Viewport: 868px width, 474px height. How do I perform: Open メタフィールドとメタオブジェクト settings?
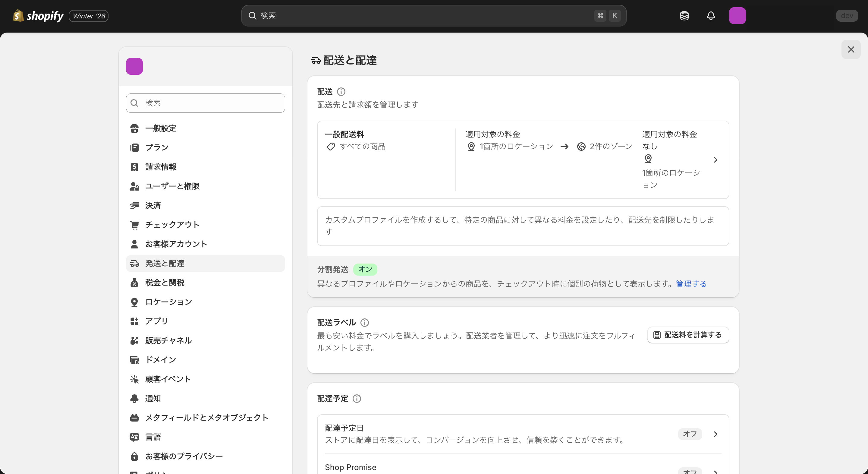(x=206, y=417)
